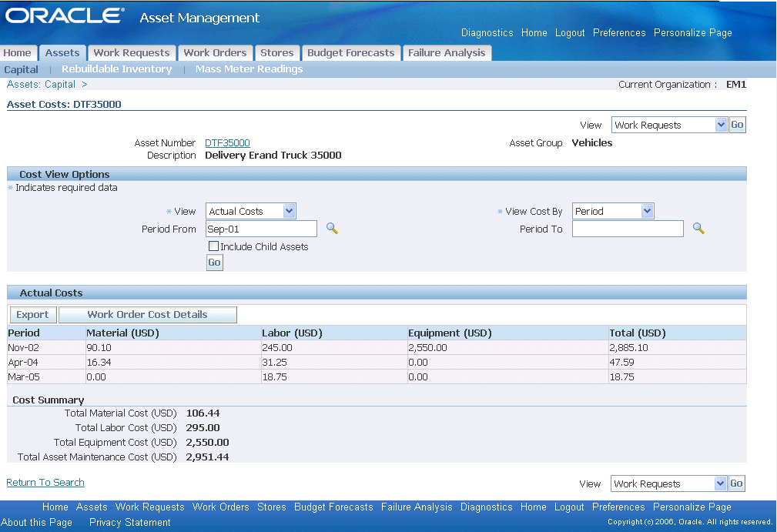Select the Nov-02 period cell
This screenshot has width=777, height=532.
pos(46,348)
